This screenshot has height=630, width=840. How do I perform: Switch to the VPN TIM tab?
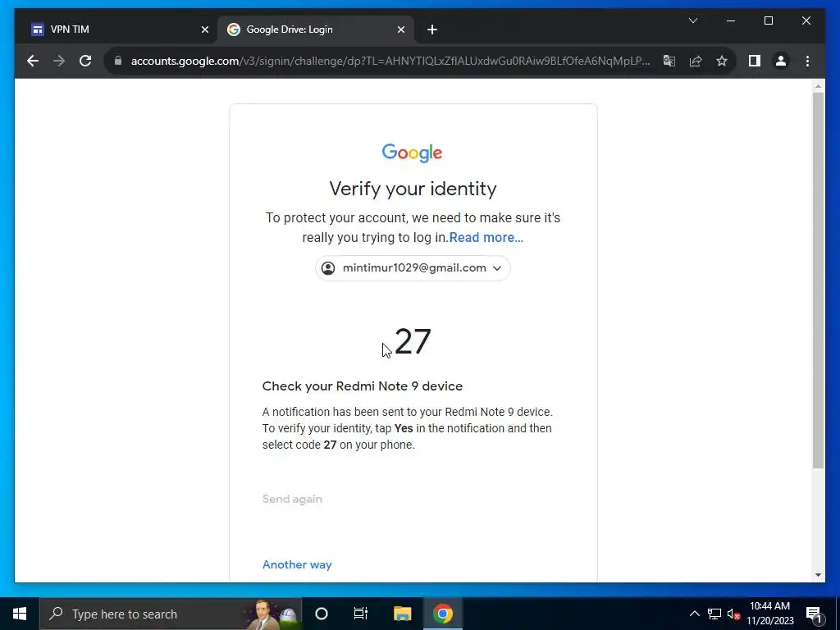coord(118,30)
